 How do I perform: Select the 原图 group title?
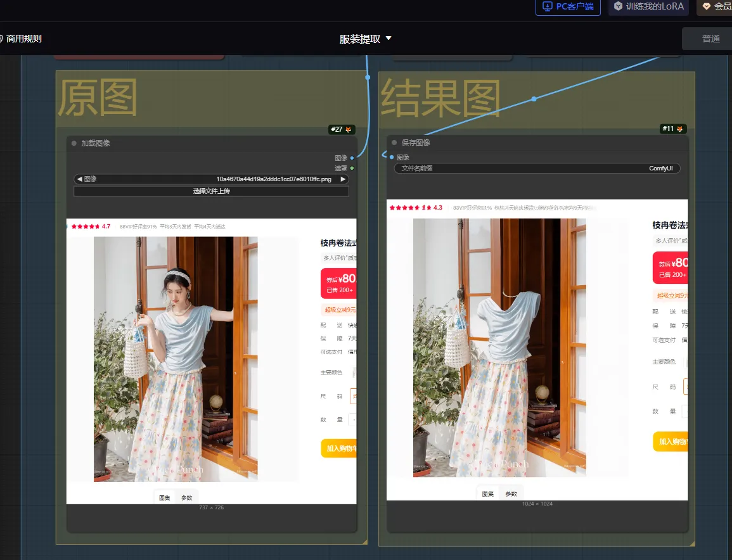click(x=98, y=98)
